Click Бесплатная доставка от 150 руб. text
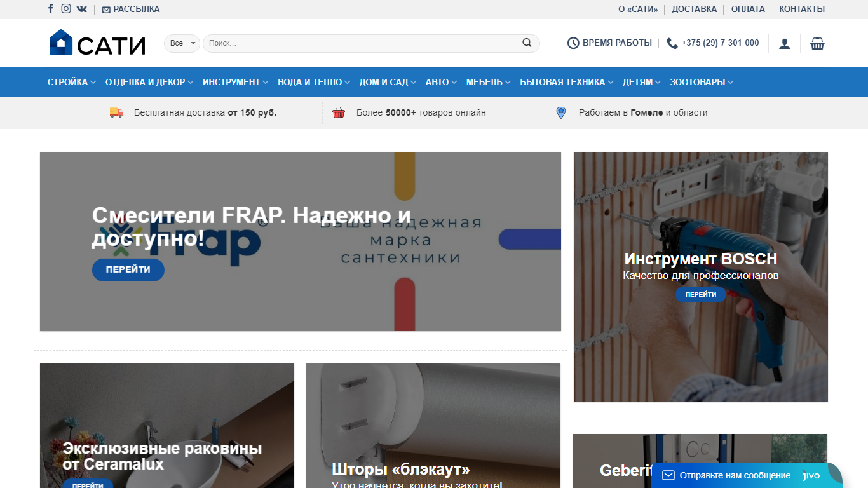This screenshot has width=868, height=488. coord(205,112)
